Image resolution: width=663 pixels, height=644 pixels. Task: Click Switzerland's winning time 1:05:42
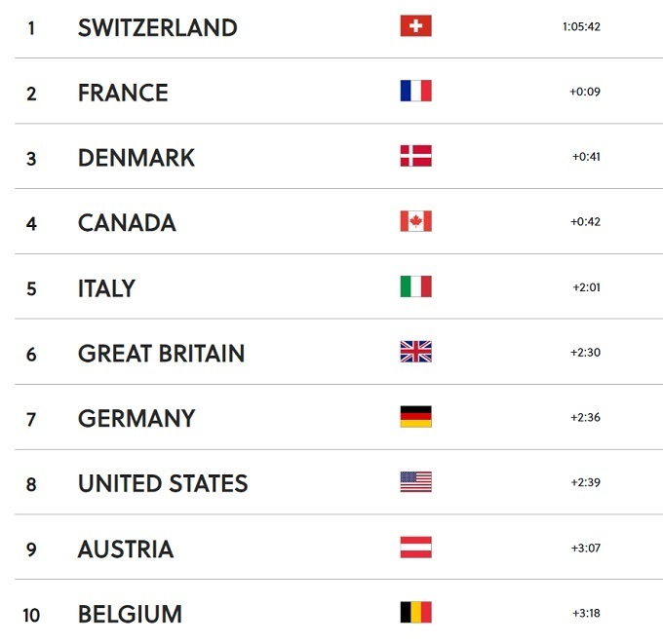tap(581, 27)
